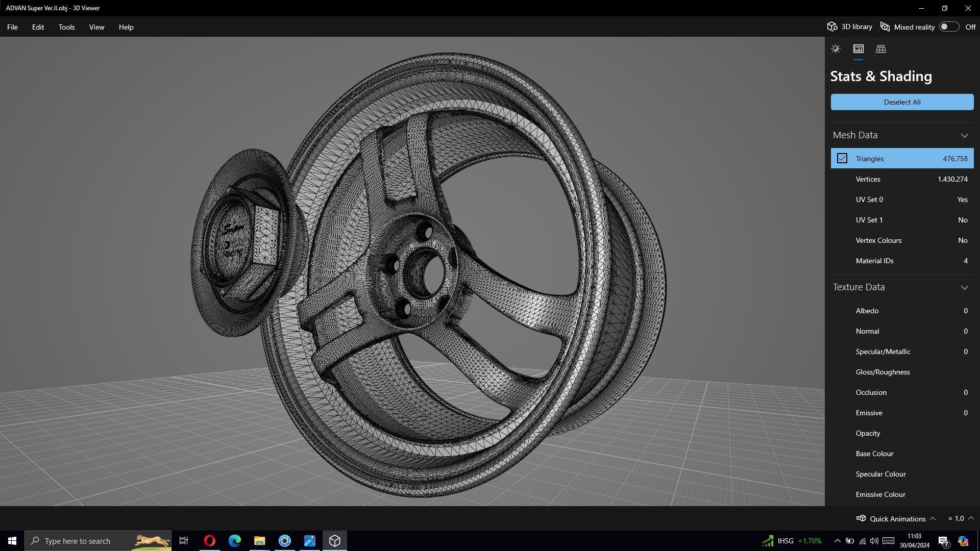Select the Opacity row
980x551 pixels.
(x=902, y=433)
